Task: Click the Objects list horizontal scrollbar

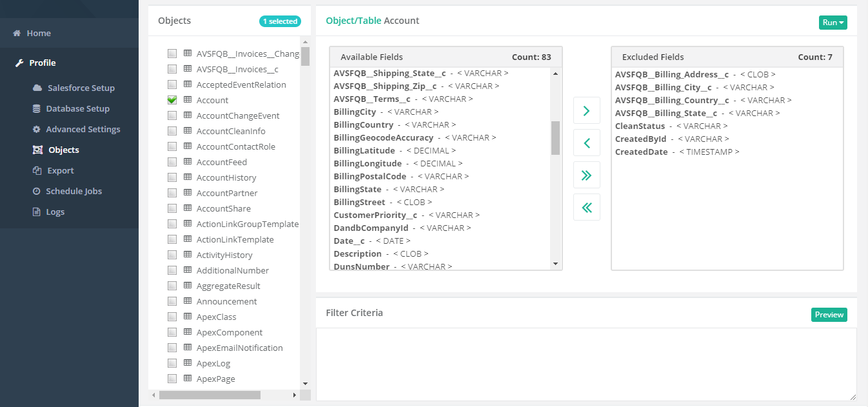Action: pos(210,395)
